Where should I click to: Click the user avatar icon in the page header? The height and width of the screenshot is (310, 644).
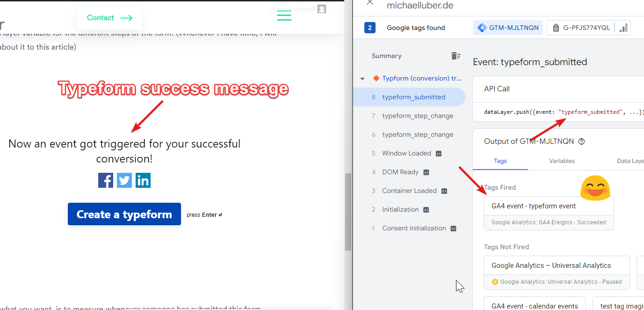tap(321, 9)
